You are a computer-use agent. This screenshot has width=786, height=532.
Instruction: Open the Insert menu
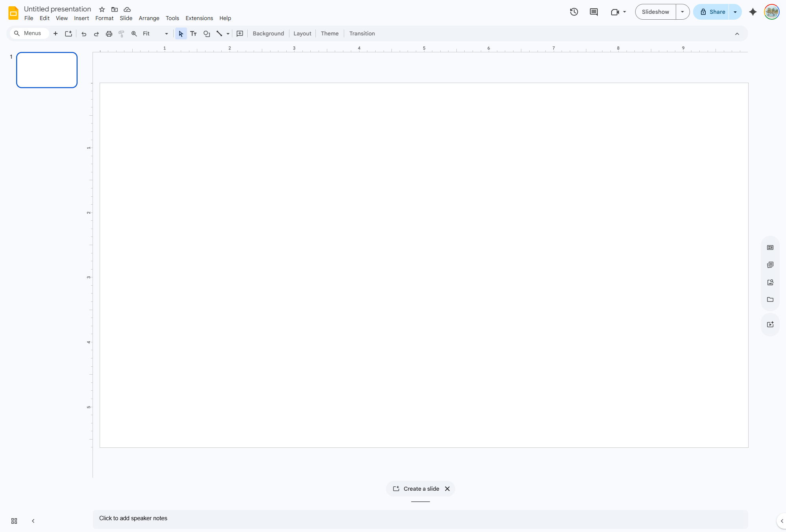click(x=82, y=18)
